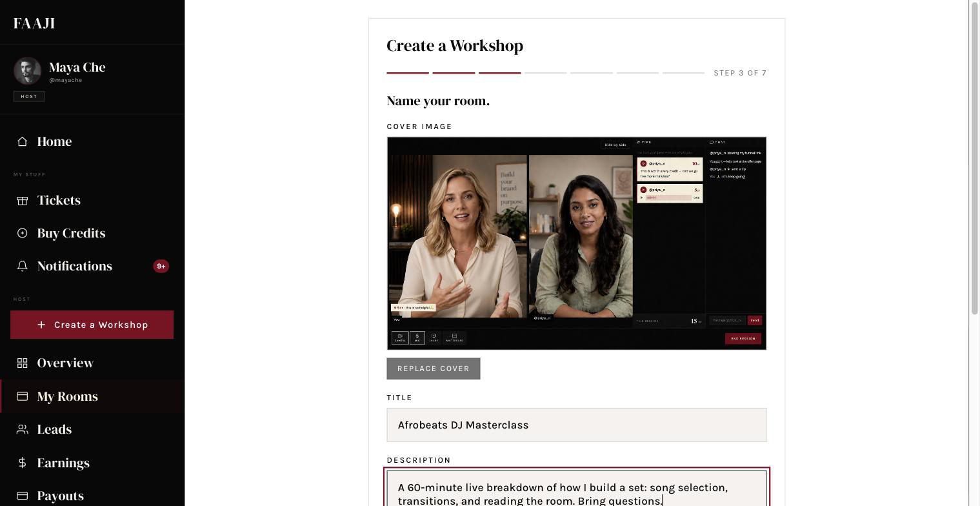
Task: Select Overview in the host menu
Action: pyautogui.click(x=92, y=363)
